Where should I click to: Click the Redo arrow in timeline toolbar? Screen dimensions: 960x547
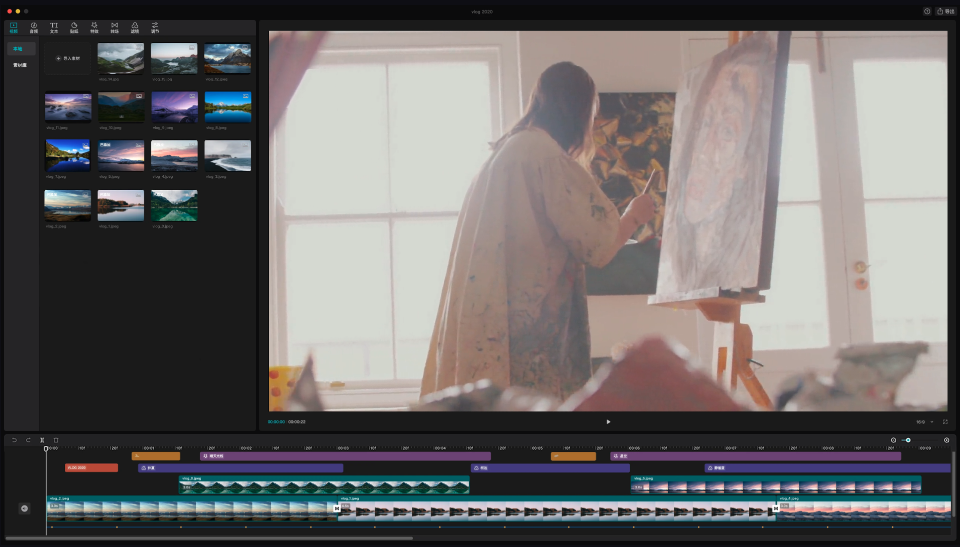[28, 440]
